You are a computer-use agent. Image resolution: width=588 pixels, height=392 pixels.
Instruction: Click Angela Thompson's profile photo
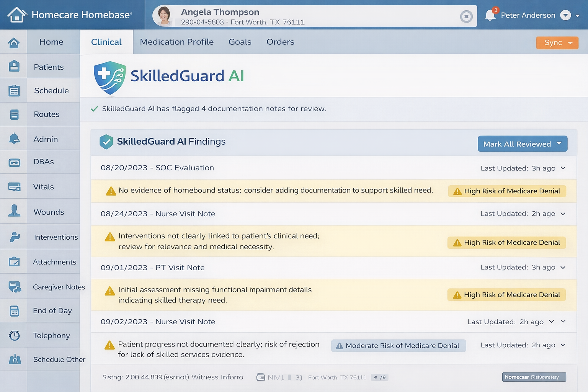click(164, 16)
